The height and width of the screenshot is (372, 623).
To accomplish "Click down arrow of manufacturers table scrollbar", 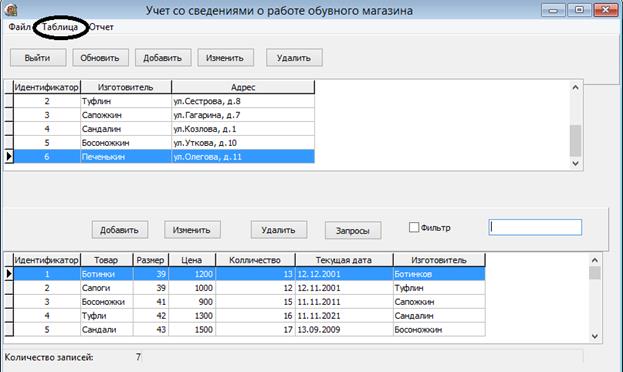I will (575, 163).
